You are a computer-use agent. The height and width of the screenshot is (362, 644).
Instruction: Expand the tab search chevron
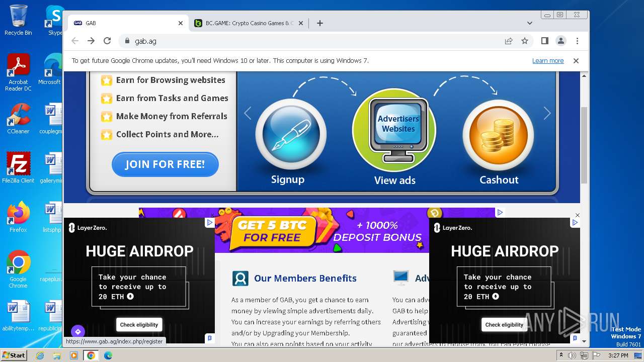tap(529, 23)
